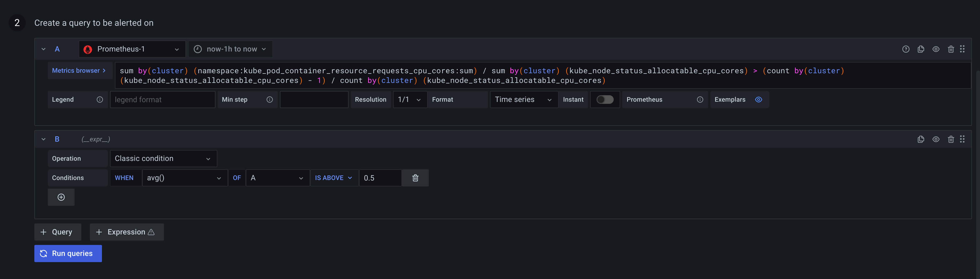Viewport: 980px width, 279px height.
Task: Delete expression B with the trash icon
Action: [951, 139]
